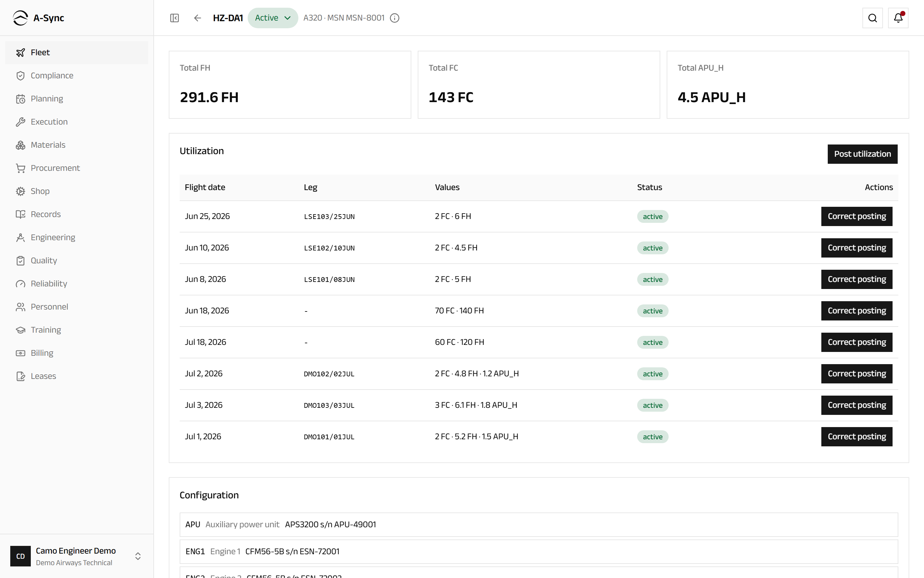Correct posting for DMO101/01JUL
Viewport: 924px width, 578px height.
856,437
